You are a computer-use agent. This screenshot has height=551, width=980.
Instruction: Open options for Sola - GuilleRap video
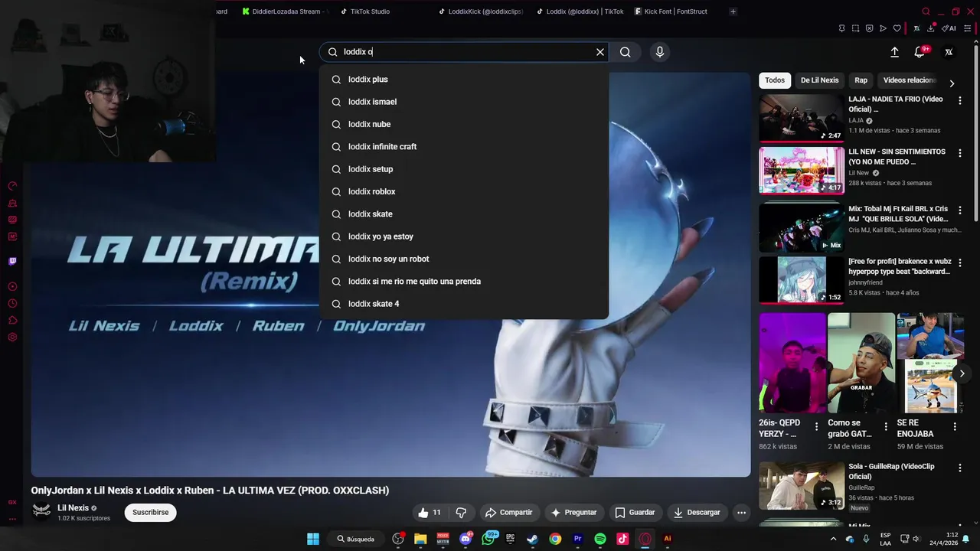tap(960, 468)
